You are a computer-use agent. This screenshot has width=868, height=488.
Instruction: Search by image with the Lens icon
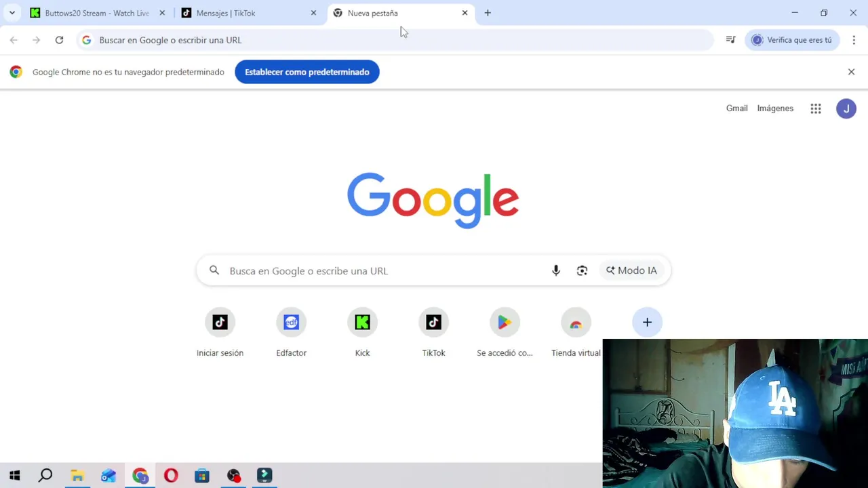point(582,270)
